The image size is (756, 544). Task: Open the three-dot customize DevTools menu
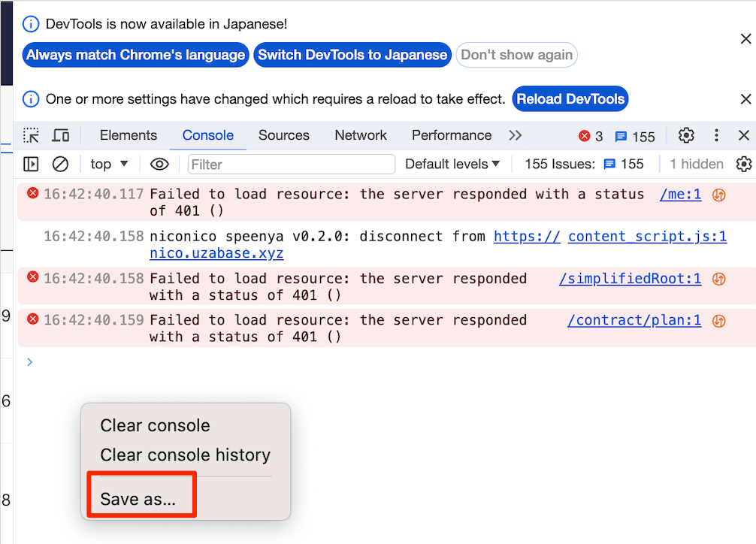[716, 135]
